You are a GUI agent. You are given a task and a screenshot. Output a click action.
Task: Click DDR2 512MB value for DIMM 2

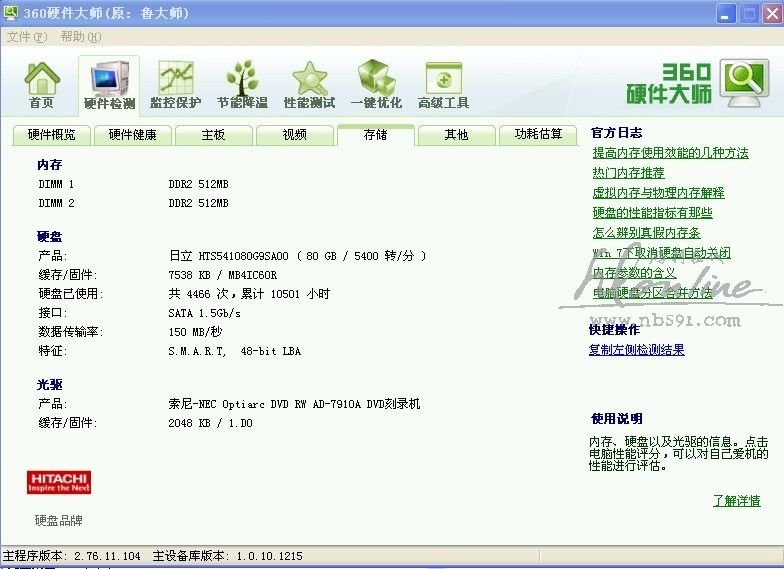click(x=198, y=203)
